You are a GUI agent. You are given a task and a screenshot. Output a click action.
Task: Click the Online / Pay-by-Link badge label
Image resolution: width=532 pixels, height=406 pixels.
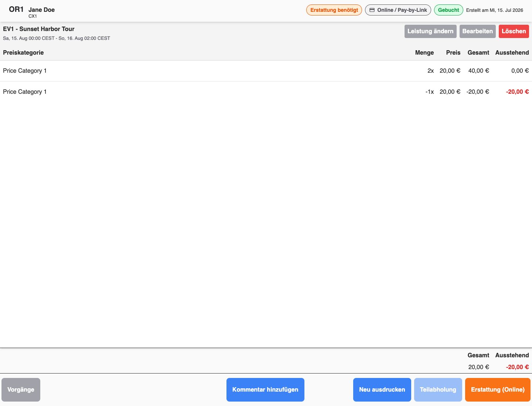coord(402,10)
